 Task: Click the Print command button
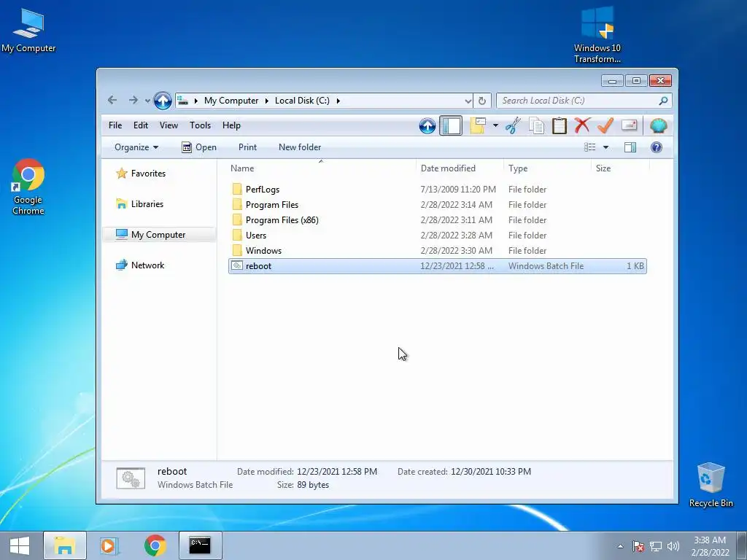pos(247,147)
